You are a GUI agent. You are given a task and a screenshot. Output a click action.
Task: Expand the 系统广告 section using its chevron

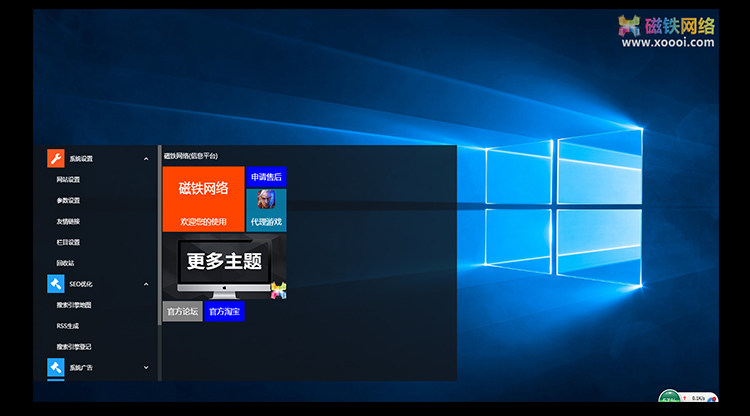(x=146, y=368)
